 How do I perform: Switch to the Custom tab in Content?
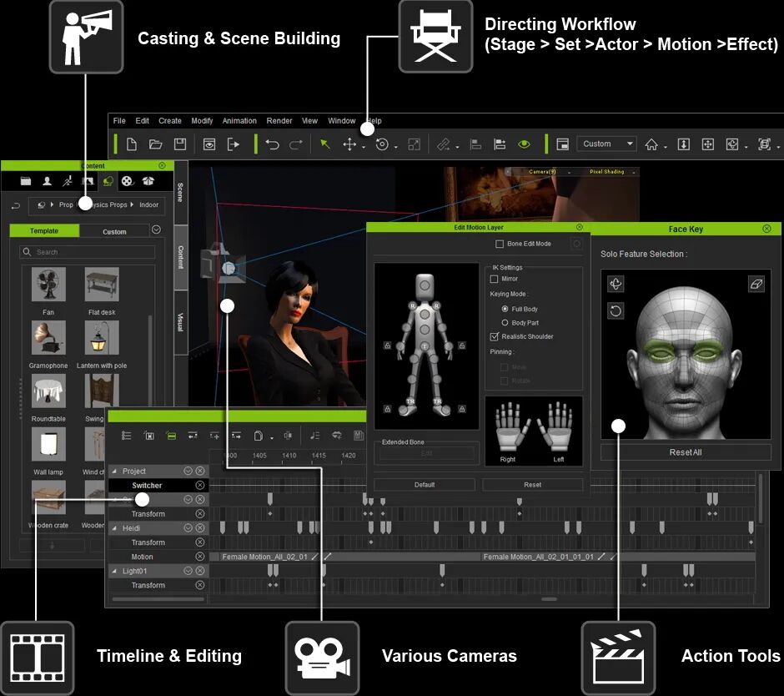point(114,231)
